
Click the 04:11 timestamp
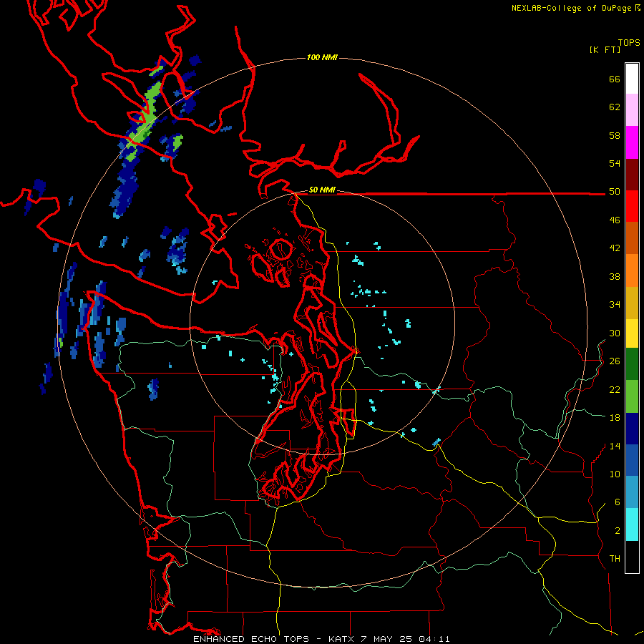[x=434, y=639]
